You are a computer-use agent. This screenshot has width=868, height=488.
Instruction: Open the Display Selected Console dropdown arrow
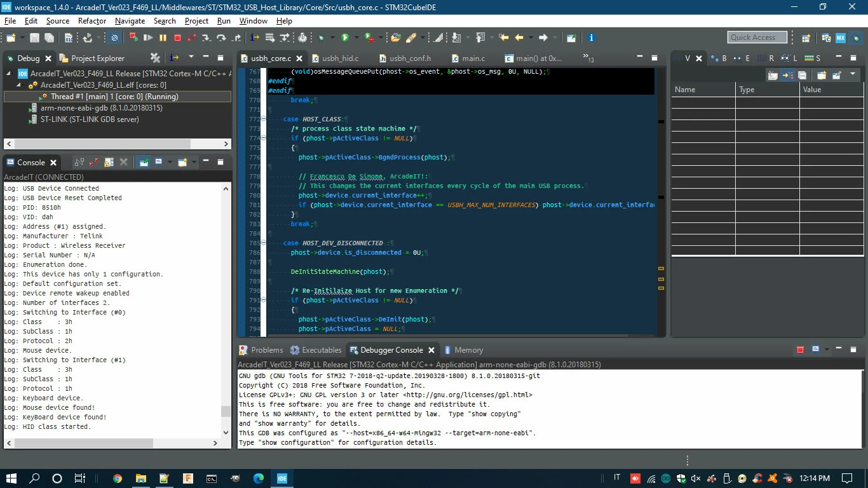pyautogui.click(x=169, y=162)
